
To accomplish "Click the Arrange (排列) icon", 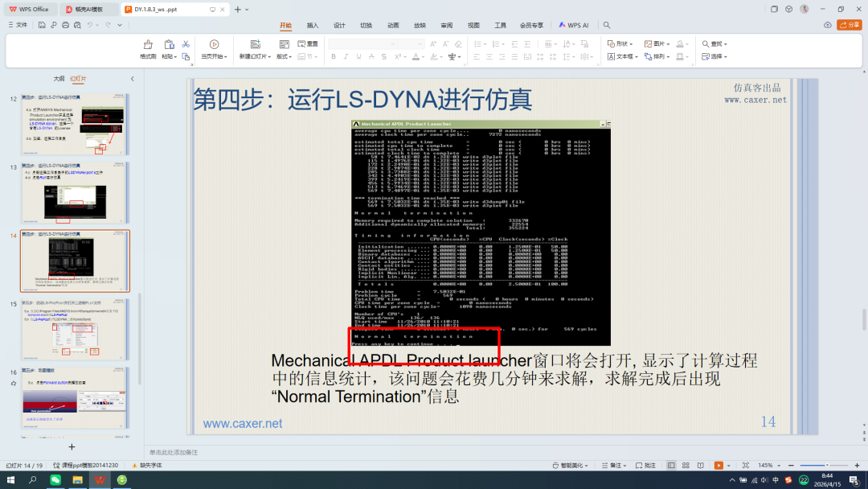I will (x=648, y=56).
